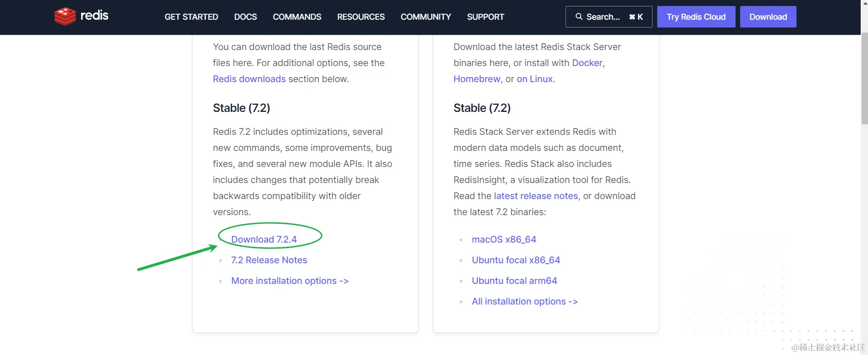Open the 7.2 Release Notes link
This screenshot has height=355, width=868.
269,260
